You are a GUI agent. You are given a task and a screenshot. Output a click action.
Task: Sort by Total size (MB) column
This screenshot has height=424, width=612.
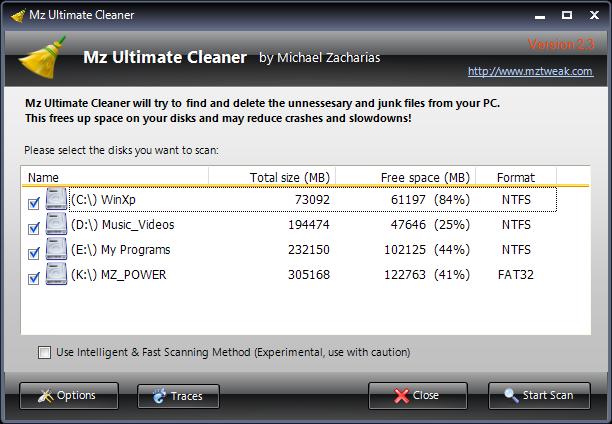277,177
